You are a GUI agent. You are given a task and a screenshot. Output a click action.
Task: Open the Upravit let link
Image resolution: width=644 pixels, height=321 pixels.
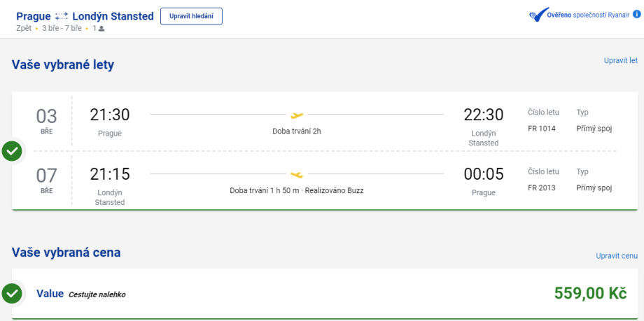click(620, 61)
